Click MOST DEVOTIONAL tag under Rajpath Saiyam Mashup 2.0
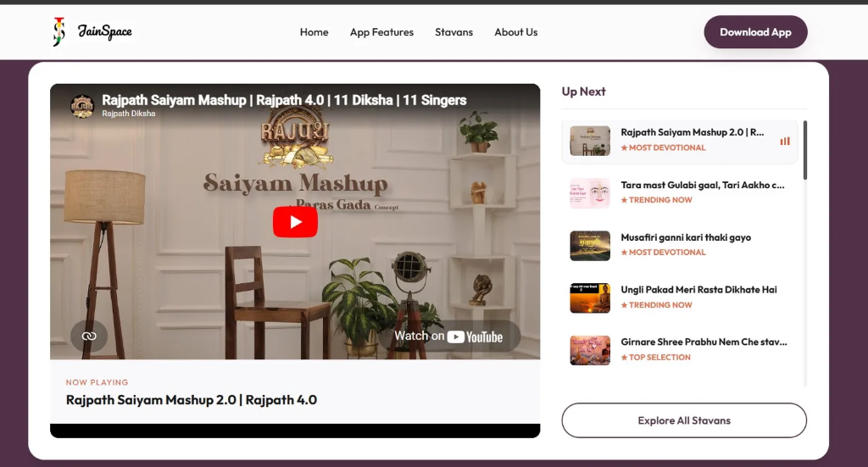Image resolution: width=868 pixels, height=467 pixels. [663, 147]
